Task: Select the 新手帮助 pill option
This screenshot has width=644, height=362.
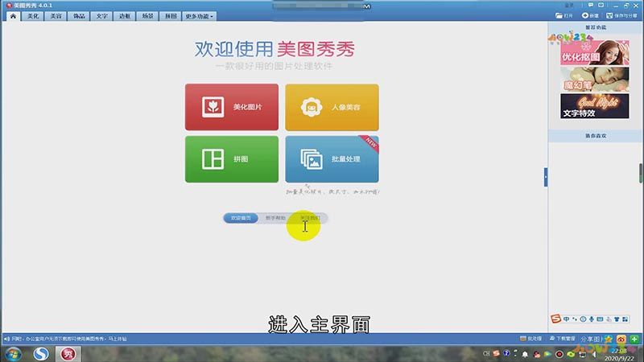Action: pyautogui.click(x=275, y=218)
